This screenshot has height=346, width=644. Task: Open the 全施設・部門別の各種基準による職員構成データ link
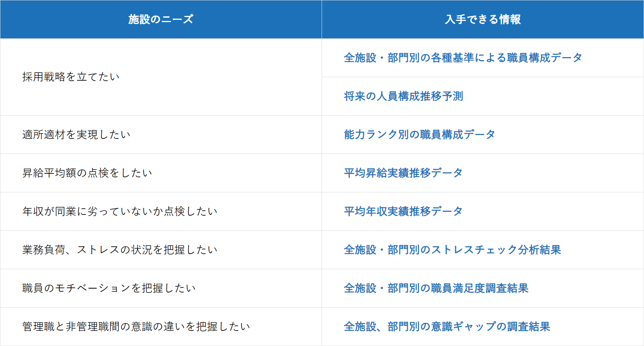point(463,58)
